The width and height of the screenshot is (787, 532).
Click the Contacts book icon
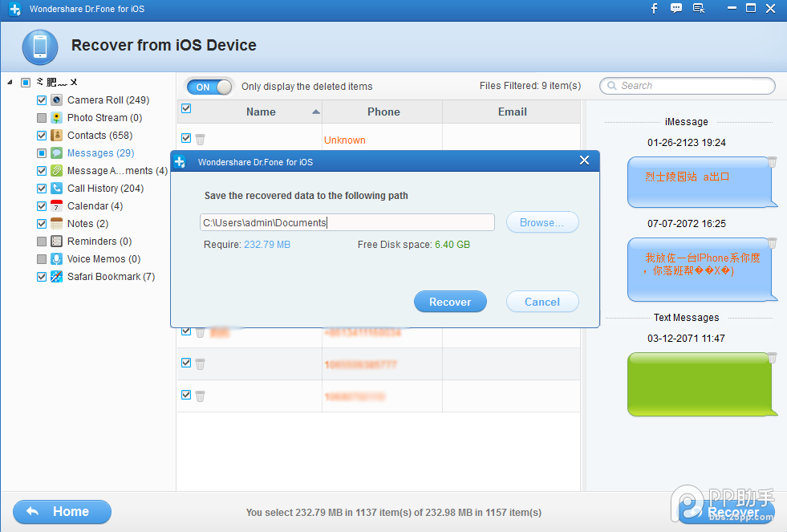pyautogui.click(x=57, y=135)
